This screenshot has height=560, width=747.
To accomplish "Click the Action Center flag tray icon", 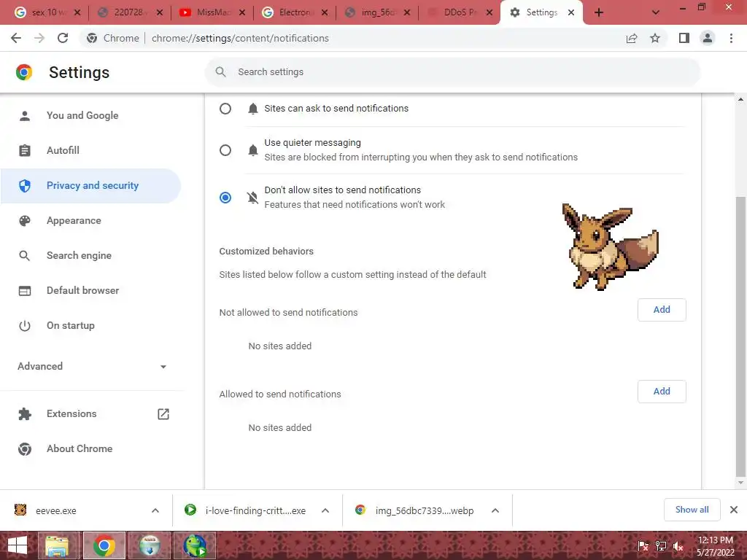I will point(643,546).
